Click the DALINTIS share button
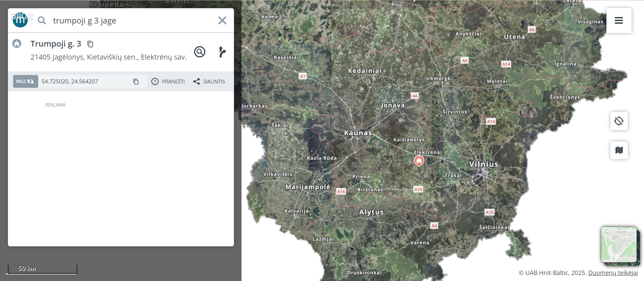The width and height of the screenshot is (644, 281). point(209,81)
